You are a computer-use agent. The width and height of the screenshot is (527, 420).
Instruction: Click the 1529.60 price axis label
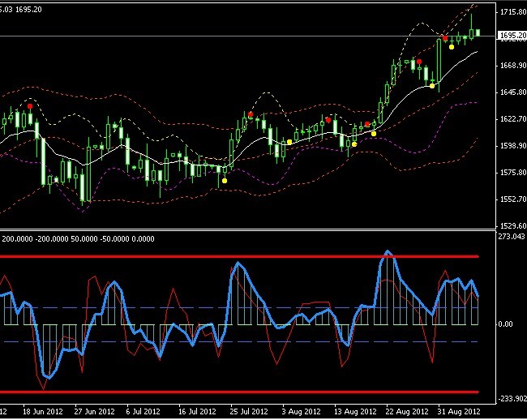513,225
